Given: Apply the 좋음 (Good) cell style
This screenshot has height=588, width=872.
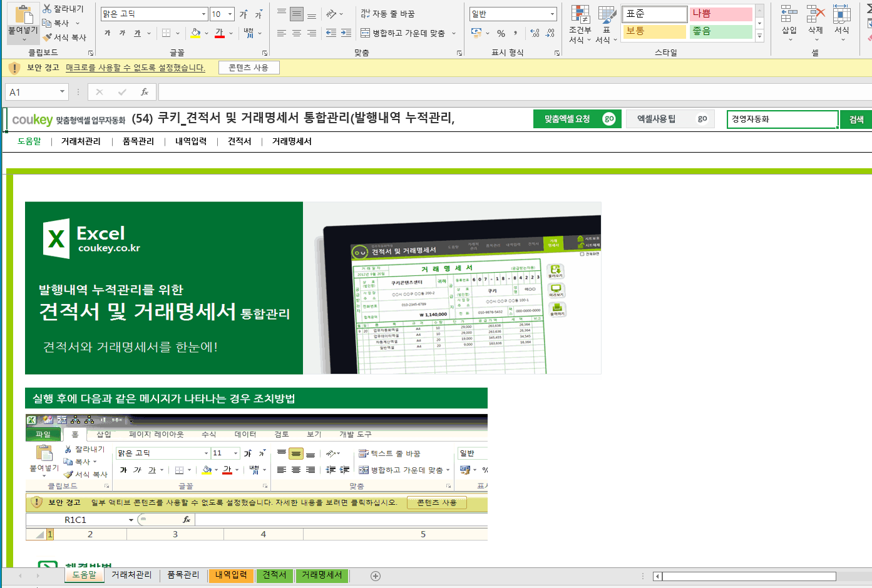Looking at the screenshot, I should 721,31.
